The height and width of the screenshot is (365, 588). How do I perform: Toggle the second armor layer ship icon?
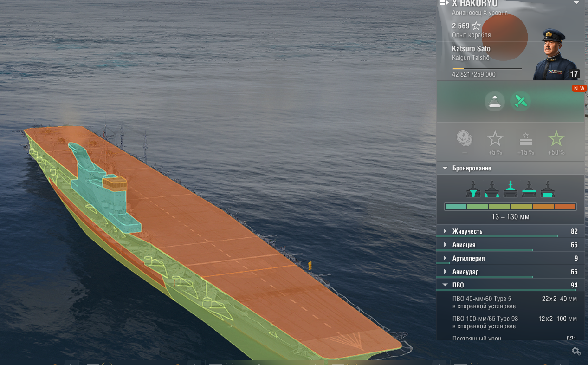[491, 189]
